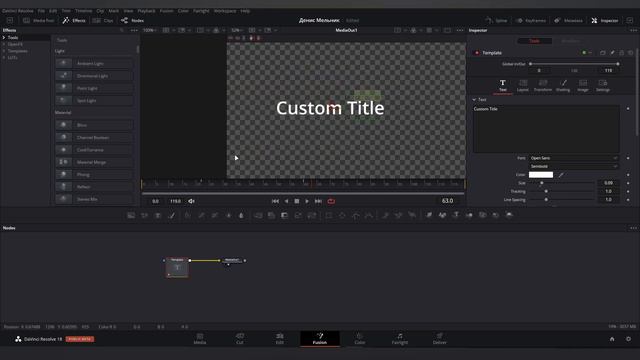
Task: Play in reverse
Action: tap(286, 201)
